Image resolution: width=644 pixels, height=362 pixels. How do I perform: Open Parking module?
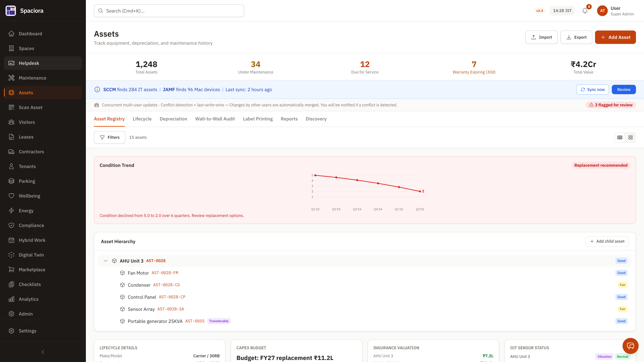point(43,181)
